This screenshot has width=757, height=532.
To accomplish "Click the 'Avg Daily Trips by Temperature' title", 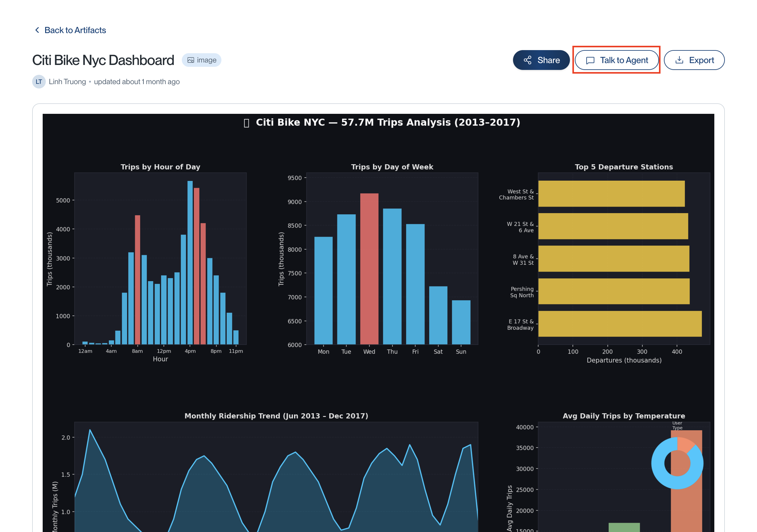I will tap(624, 416).
